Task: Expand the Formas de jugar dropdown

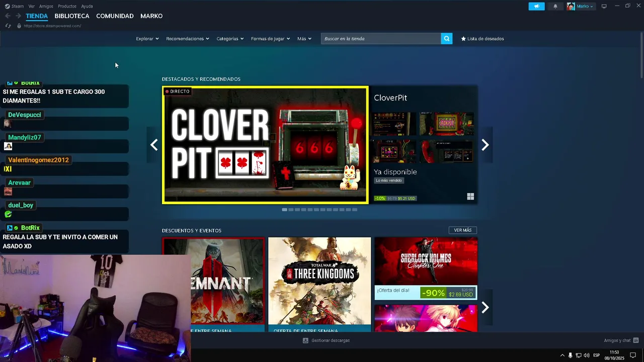Action: pos(270,39)
